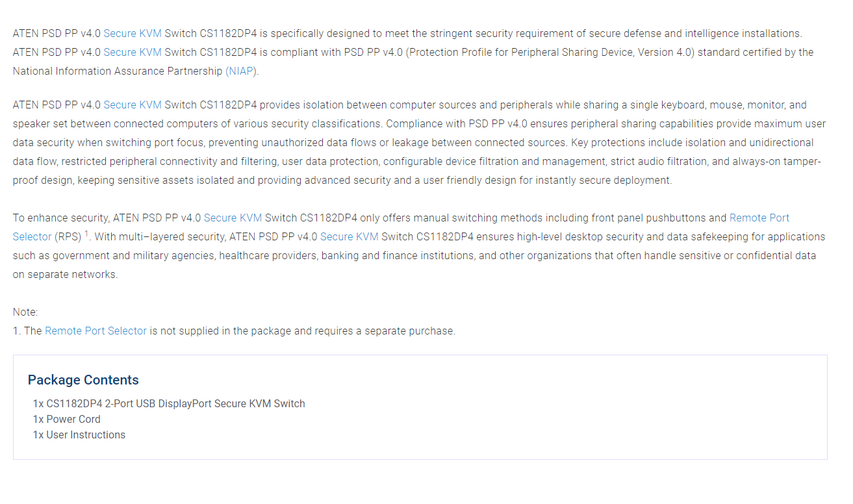Click the Secure KVM link after 'To enhance security'
The height and width of the screenshot is (504, 853).
pos(233,218)
